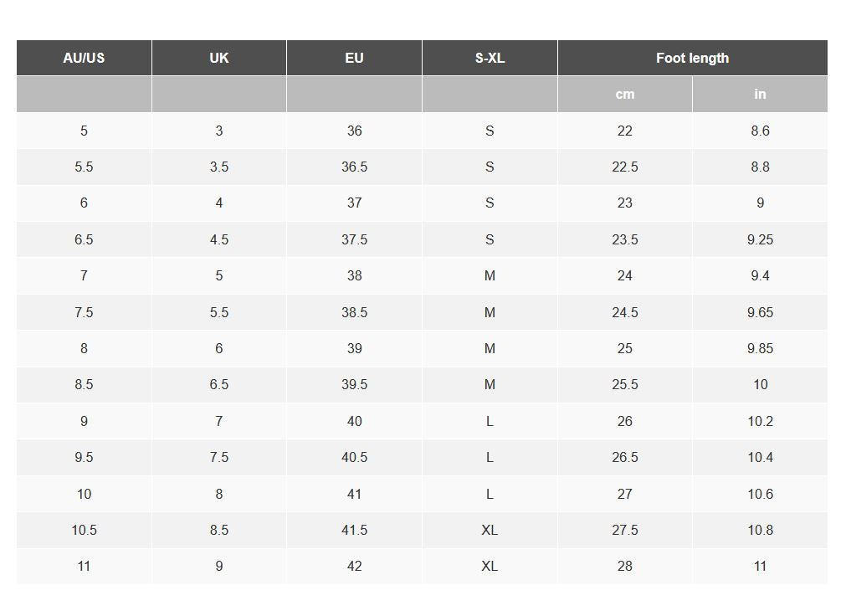Click the Foot length header

(692, 58)
